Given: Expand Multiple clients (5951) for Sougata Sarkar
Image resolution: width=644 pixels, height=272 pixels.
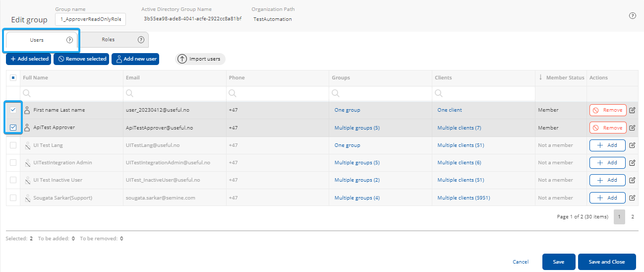Looking at the screenshot, I should 463,198.
